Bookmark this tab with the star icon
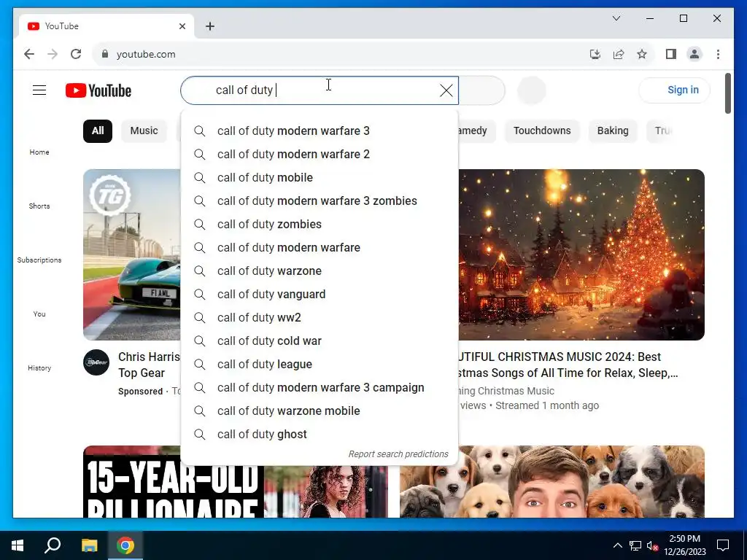The image size is (747, 560). click(x=642, y=54)
